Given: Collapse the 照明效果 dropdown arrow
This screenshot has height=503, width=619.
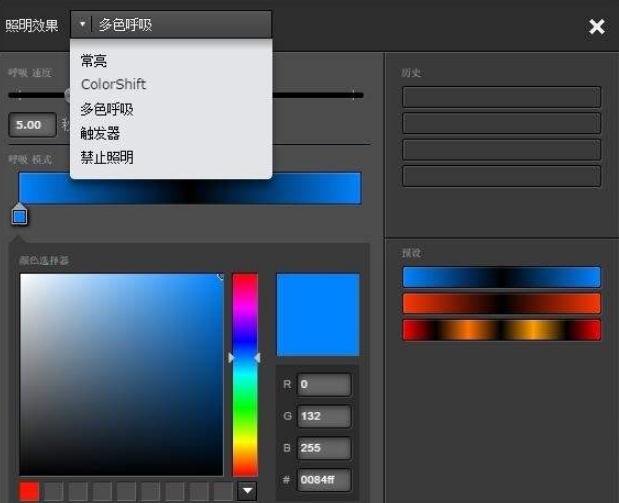Looking at the screenshot, I should click(x=82, y=24).
